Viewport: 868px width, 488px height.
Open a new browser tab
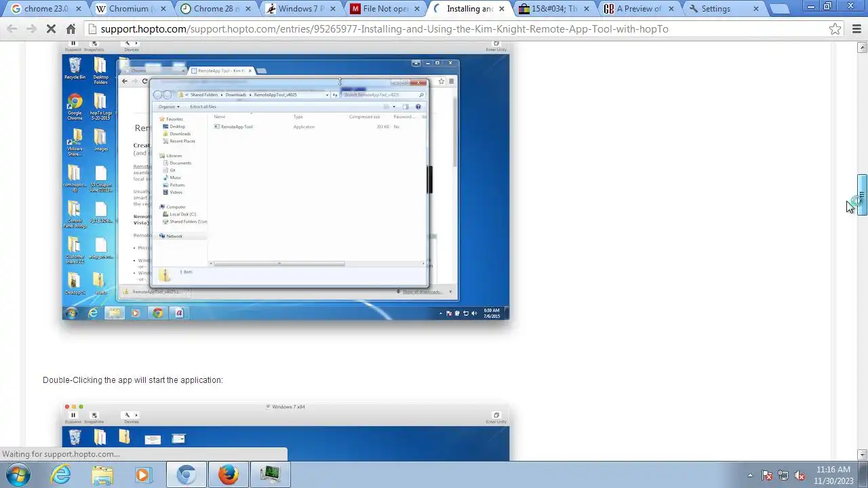(x=780, y=9)
